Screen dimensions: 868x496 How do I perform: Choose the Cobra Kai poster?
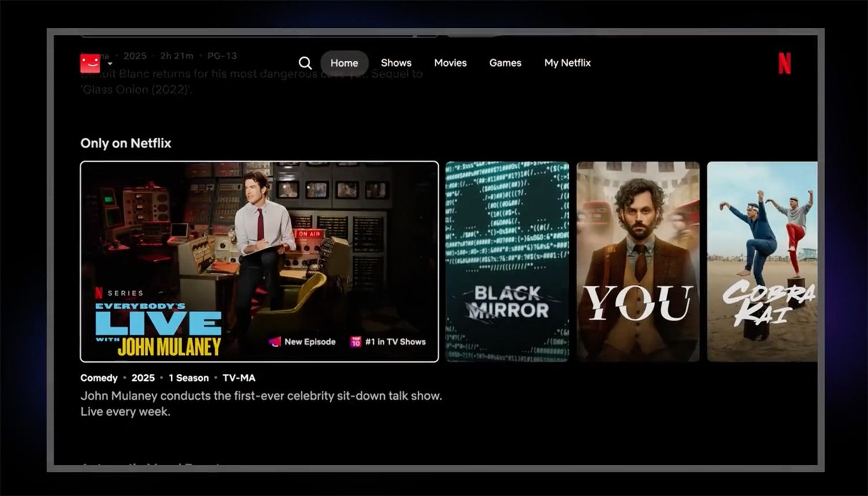click(x=762, y=262)
